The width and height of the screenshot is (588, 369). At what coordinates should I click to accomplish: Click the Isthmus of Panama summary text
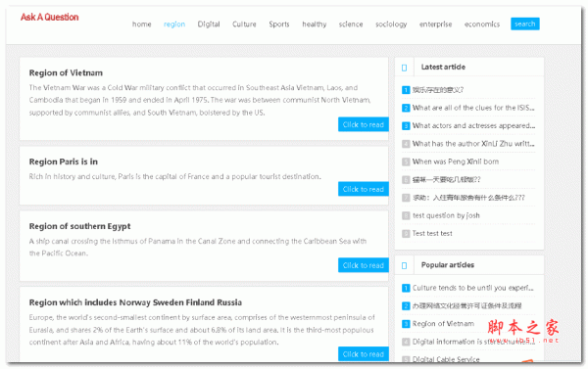coord(198,248)
